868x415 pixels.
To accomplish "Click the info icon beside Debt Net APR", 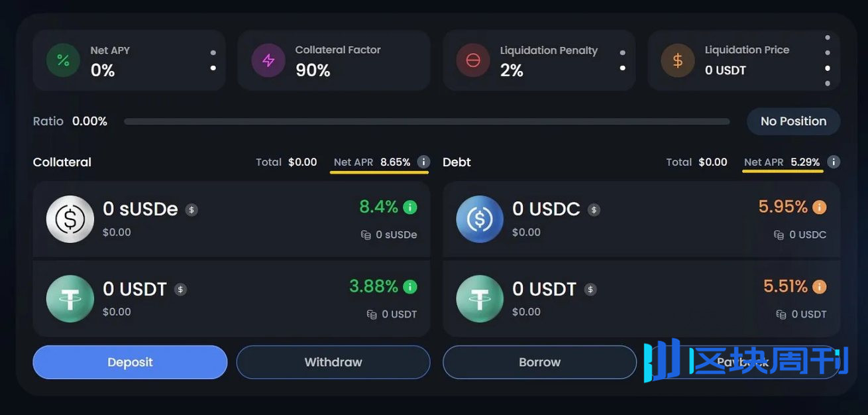I will 834,162.
